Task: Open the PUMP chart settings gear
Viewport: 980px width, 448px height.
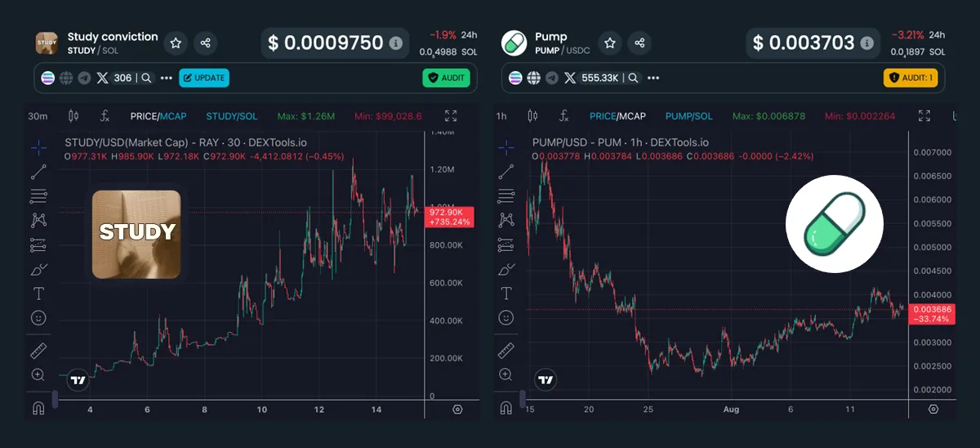Action: coord(933,410)
